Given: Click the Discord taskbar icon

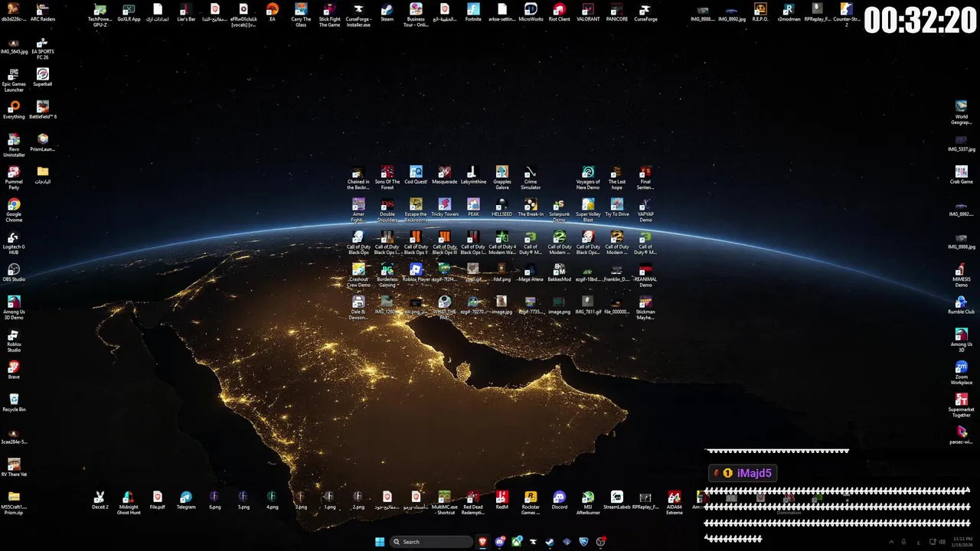Looking at the screenshot, I should 500,542.
